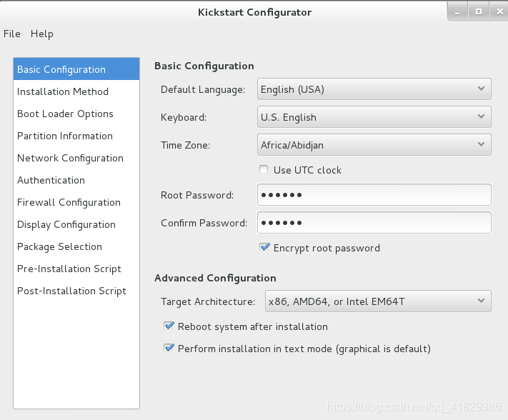
Task: Expand the Time Zone dropdown
Action: (x=374, y=145)
